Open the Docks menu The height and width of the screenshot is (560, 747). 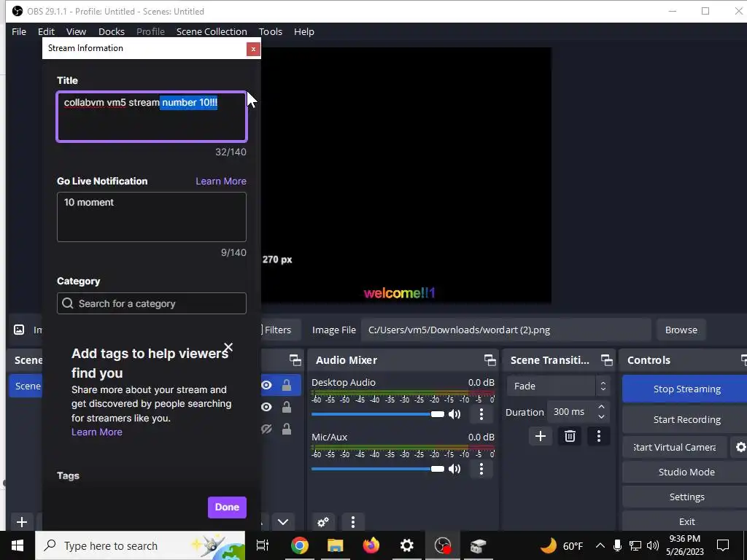112,31
